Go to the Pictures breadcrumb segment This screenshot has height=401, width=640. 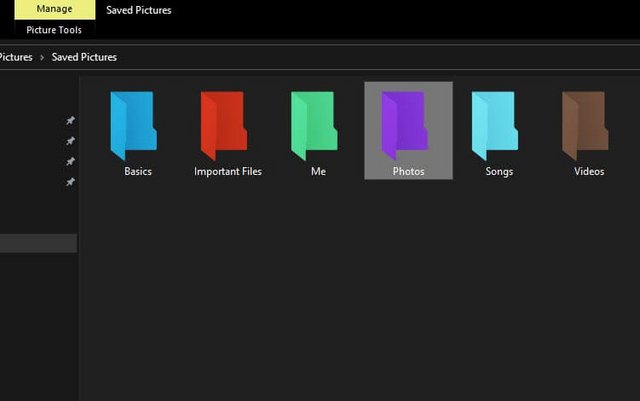coord(16,57)
